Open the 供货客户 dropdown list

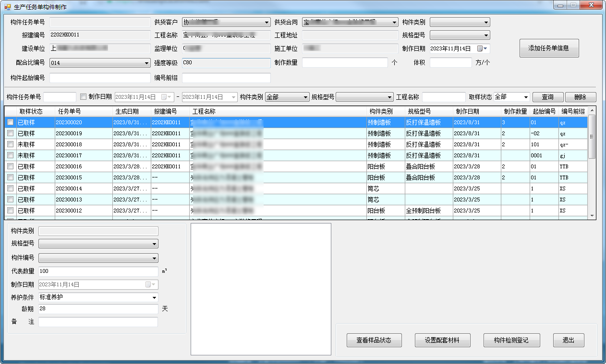tap(267, 22)
